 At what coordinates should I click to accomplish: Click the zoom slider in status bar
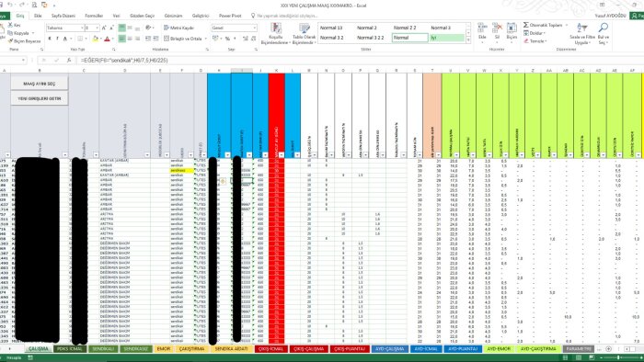point(618,358)
